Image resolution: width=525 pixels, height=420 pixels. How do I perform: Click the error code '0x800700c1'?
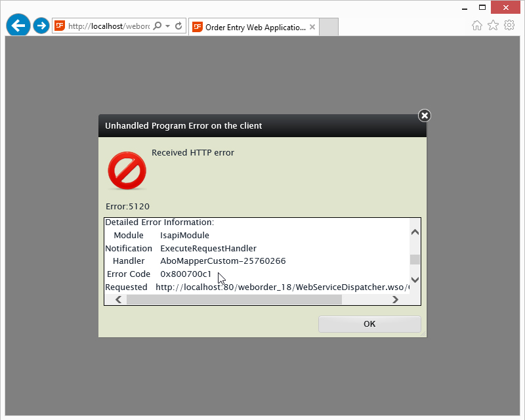click(x=186, y=274)
